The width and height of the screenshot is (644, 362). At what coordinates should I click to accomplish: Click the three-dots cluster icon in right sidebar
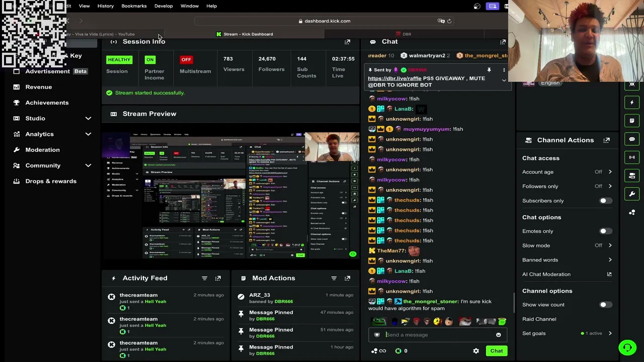(632, 212)
